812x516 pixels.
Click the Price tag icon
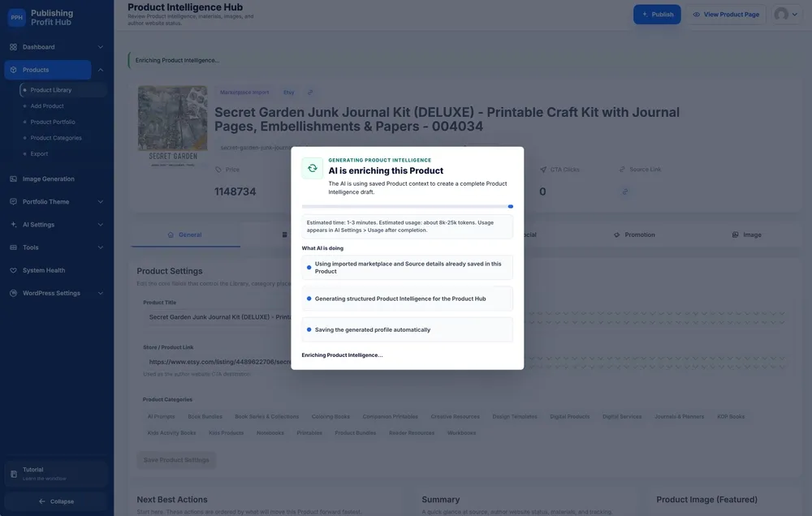(x=218, y=170)
